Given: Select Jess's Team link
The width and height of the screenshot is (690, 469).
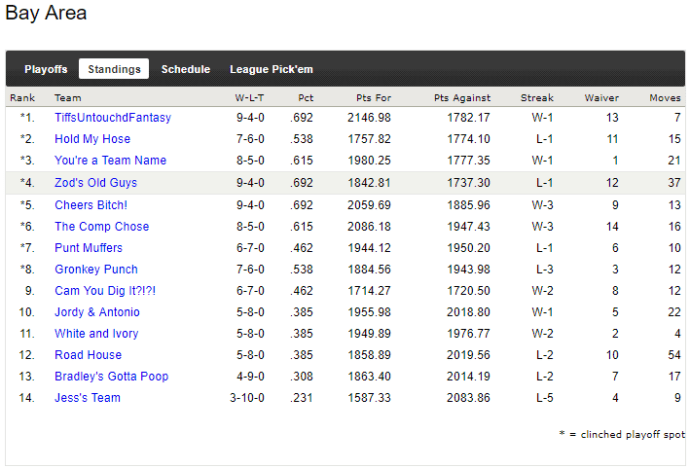Looking at the screenshot, I should click(x=87, y=398).
